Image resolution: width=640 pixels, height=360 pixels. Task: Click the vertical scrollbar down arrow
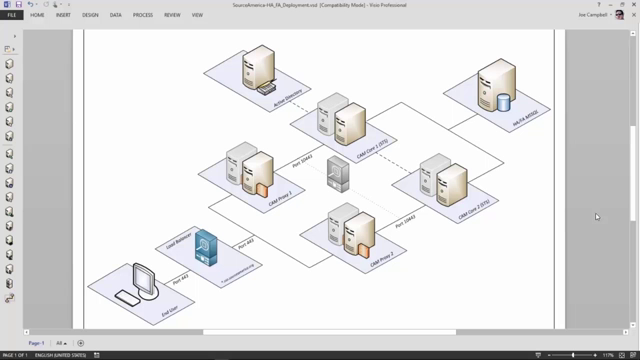pos(633,325)
